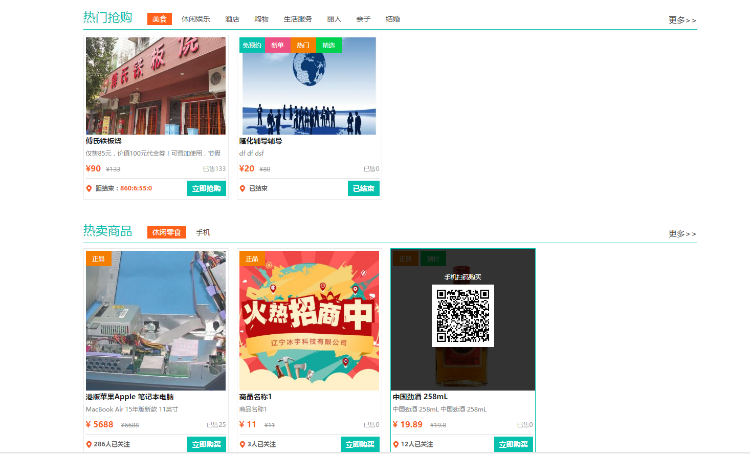Image resolution: width=750 pixels, height=454 pixels.
Task: Click pin icon beside 3人已关注
Action: point(243,444)
